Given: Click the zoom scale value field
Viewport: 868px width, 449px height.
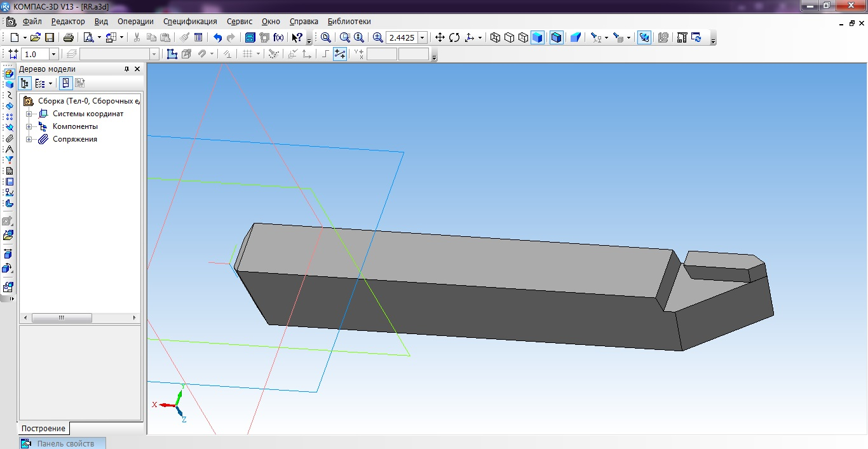Looking at the screenshot, I should tap(402, 37).
